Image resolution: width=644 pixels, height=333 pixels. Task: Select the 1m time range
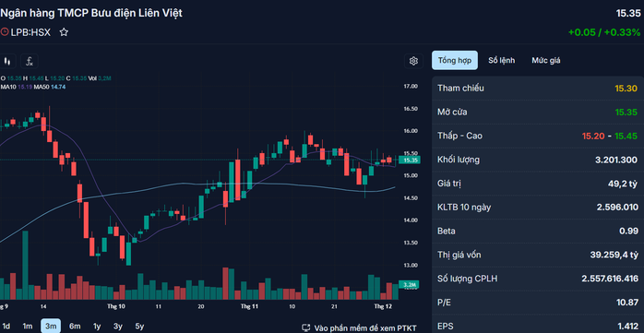(28, 327)
